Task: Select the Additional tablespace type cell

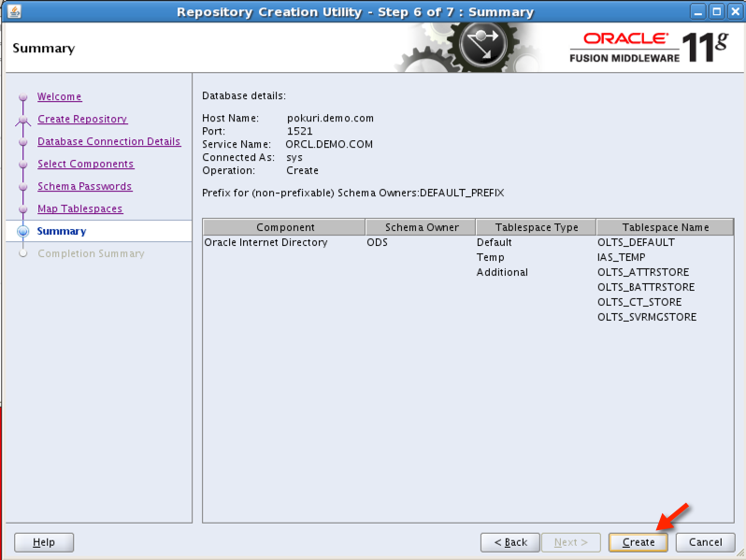Action: point(502,272)
